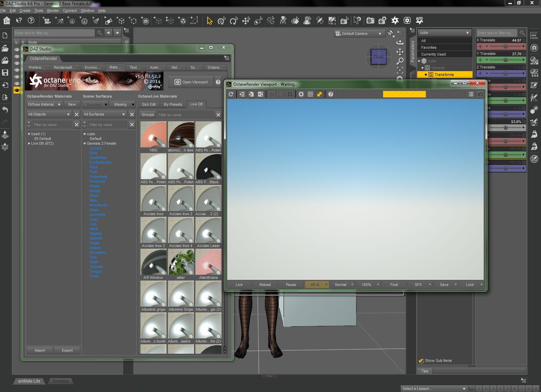Select the node selection arrow tool
The height and width of the screenshot is (392, 541).
pos(209,21)
